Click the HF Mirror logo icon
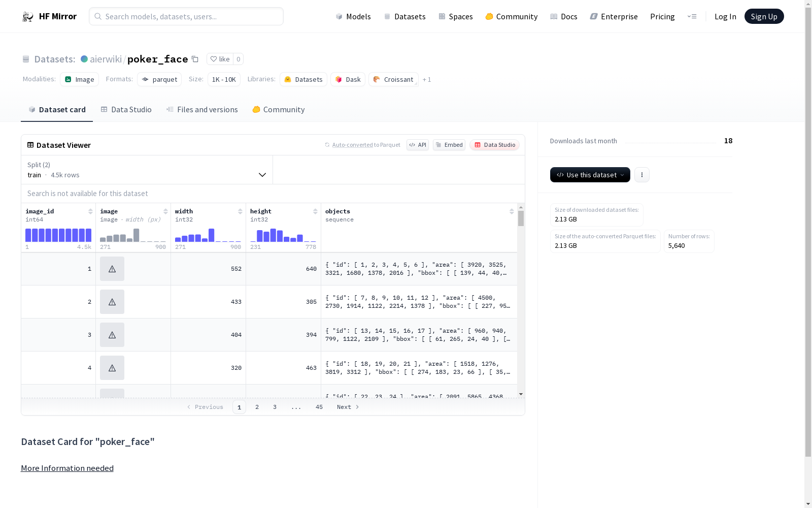Image resolution: width=812 pixels, height=508 pixels. click(28, 17)
